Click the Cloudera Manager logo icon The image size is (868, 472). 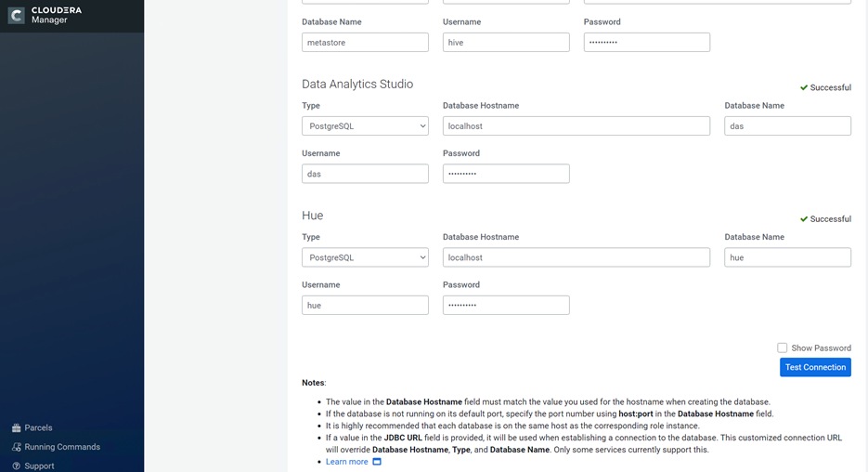(16, 16)
